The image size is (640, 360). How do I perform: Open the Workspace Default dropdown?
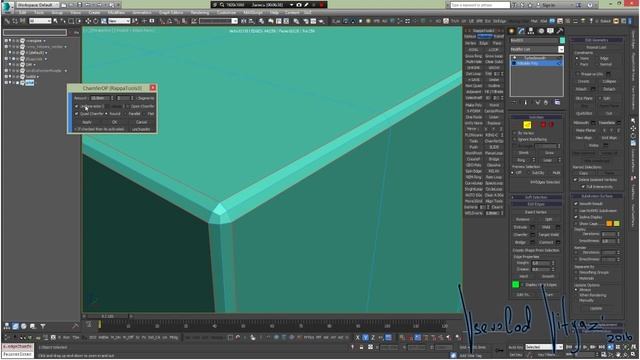click(x=38, y=5)
